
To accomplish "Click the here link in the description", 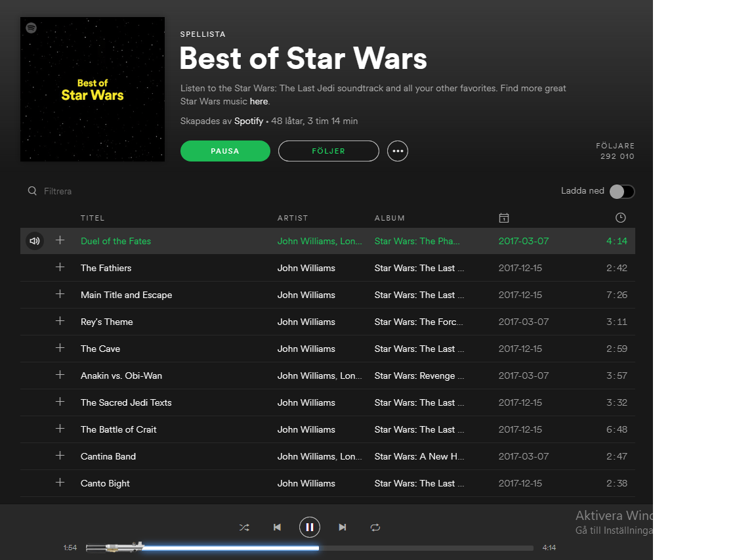I will (259, 101).
